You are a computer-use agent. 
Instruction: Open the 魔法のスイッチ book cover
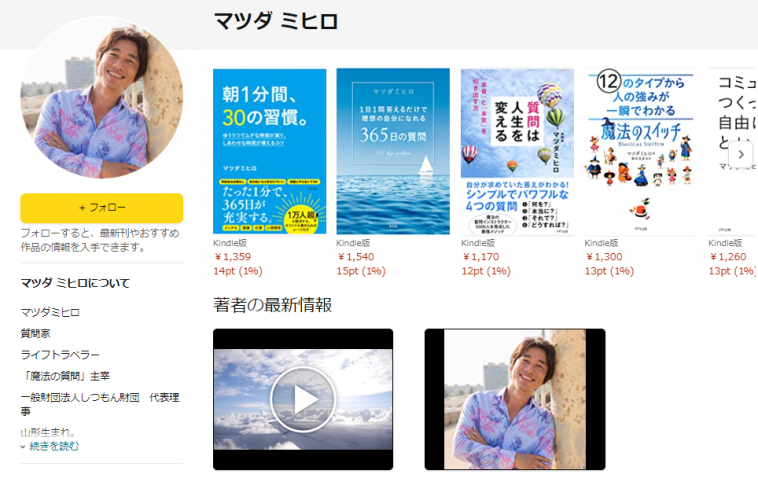(x=641, y=151)
